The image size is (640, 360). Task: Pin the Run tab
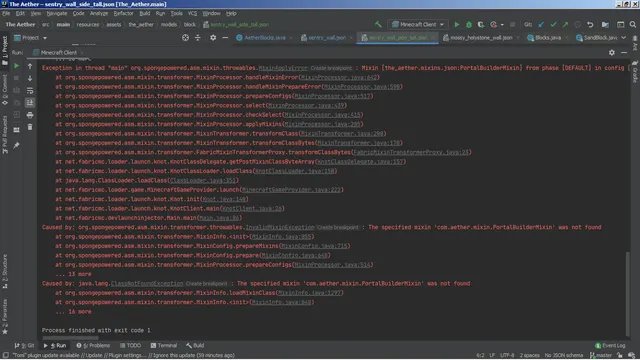point(16,145)
